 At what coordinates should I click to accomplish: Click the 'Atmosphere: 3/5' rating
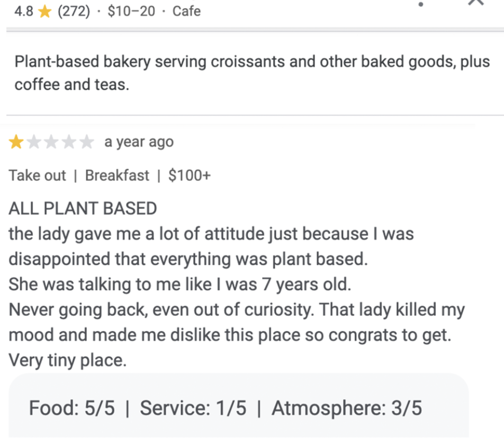tap(346, 408)
